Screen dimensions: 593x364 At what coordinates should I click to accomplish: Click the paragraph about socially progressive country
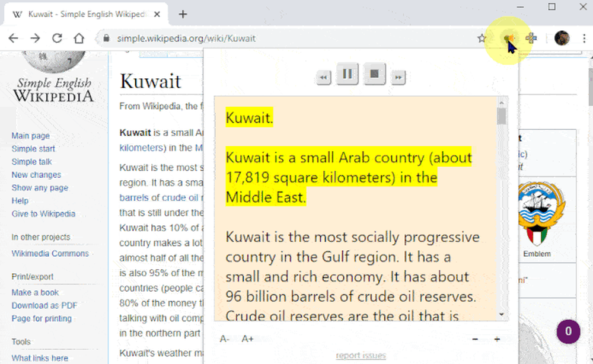(352, 277)
